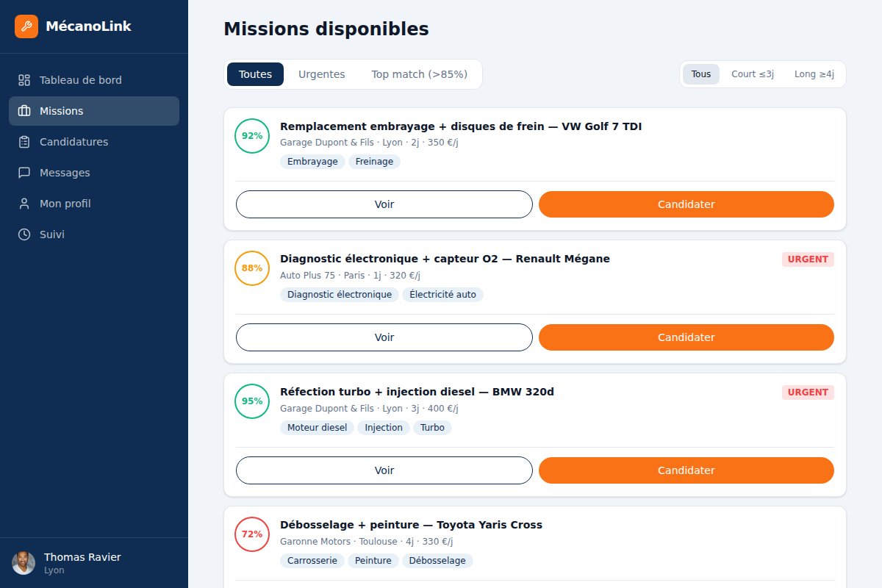Image resolution: width=882 pixels, height=588 pixels.
Task: Open Suivi in sidebar
Action: click(94, 234)
